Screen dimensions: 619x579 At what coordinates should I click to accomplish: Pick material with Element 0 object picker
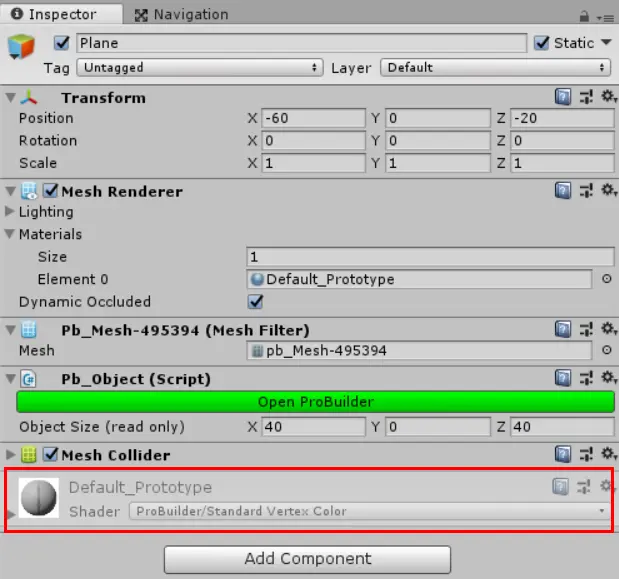point(607,279)
